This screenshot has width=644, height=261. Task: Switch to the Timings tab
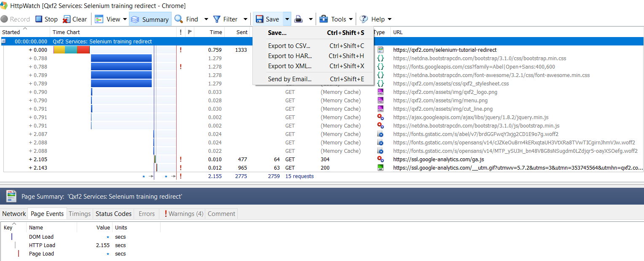pos(80,214)
